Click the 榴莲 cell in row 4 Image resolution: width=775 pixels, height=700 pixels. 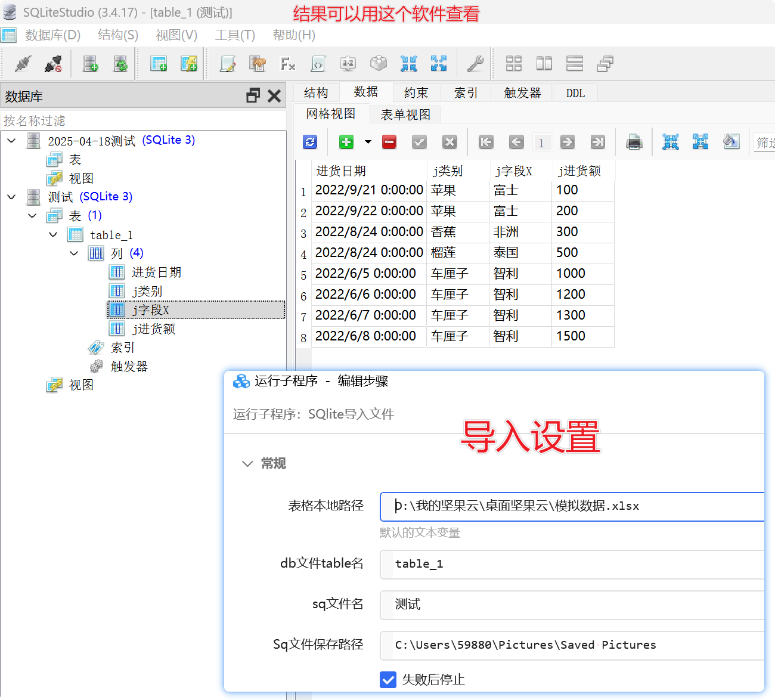coord(458,253)
